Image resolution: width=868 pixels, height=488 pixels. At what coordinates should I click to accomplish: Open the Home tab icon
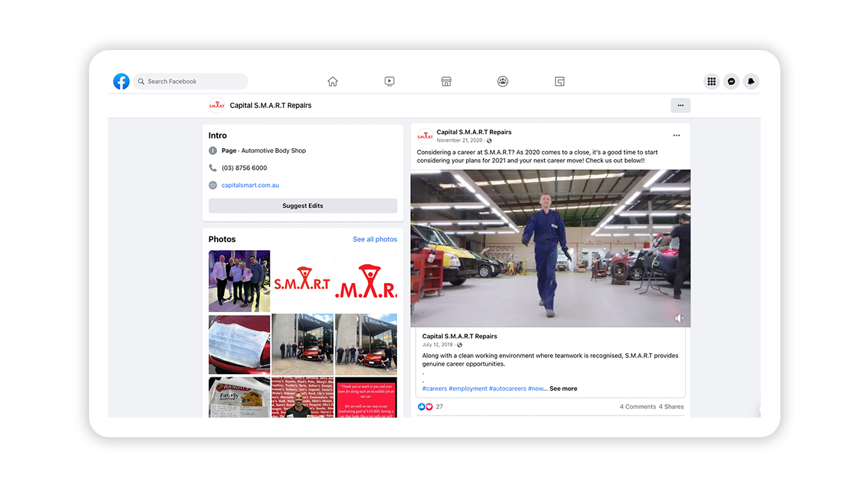click(332, 81)
